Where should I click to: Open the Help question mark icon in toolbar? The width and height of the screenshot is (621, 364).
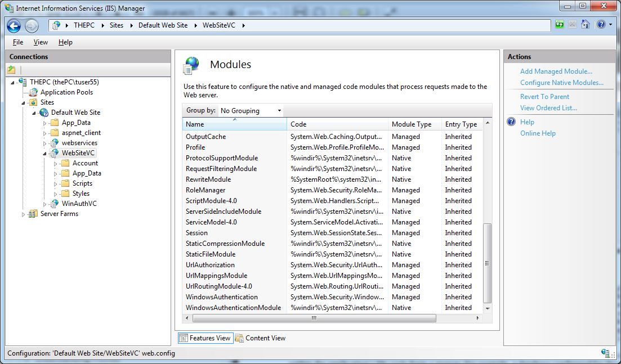point(601,25)
